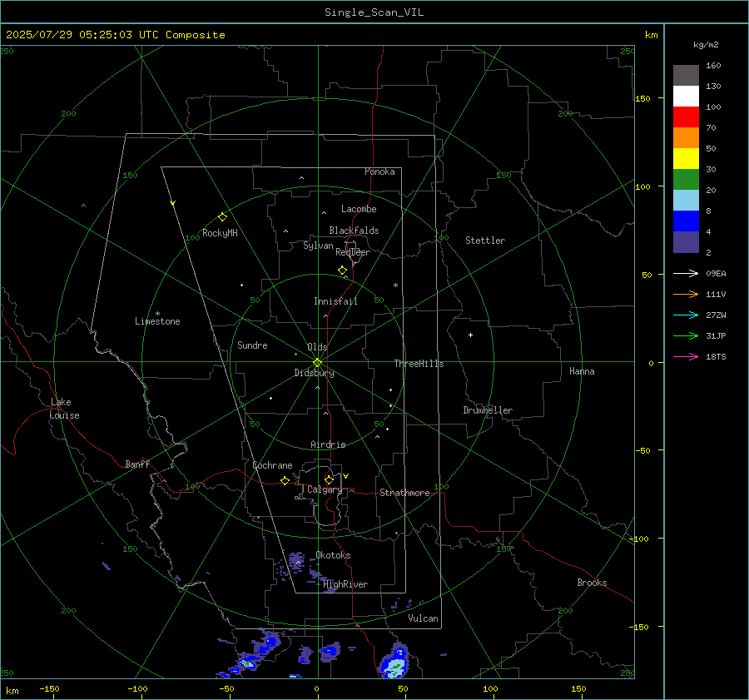Click the light blue 8-20 color swatch
749x700 pixels.
click(686, 201)
